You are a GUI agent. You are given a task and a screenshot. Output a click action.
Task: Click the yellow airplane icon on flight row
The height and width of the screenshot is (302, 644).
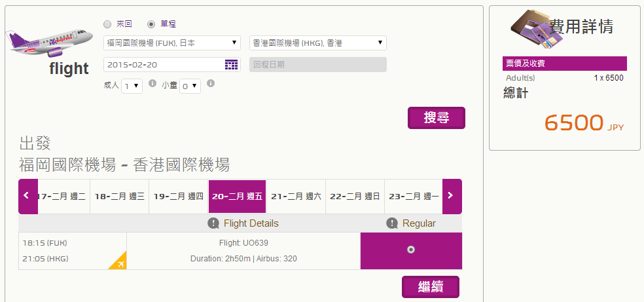click(x=118, y=261)
